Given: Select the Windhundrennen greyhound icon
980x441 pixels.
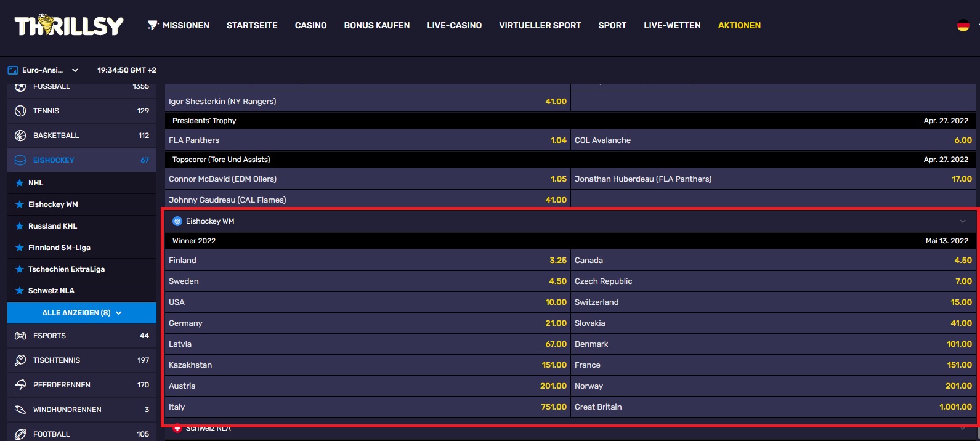Looking at the screenshot, I should [20, 410].
